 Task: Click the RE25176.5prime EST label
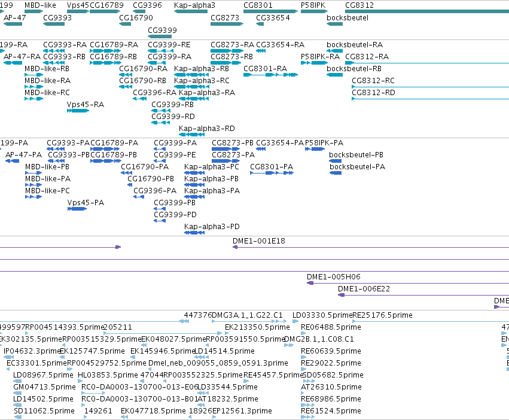tap(382, 315)
